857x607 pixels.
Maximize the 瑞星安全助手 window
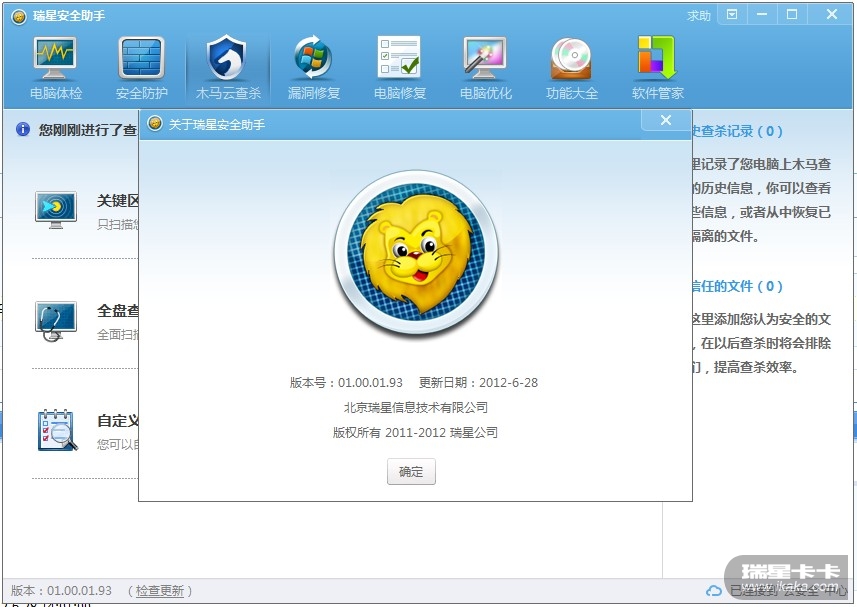click(x=792, y=15)
